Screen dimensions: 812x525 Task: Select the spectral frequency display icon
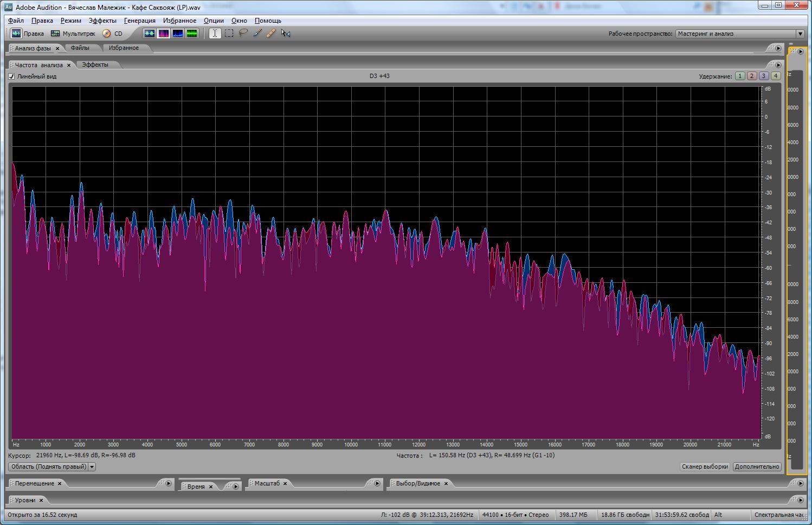[x=163, y=34]
